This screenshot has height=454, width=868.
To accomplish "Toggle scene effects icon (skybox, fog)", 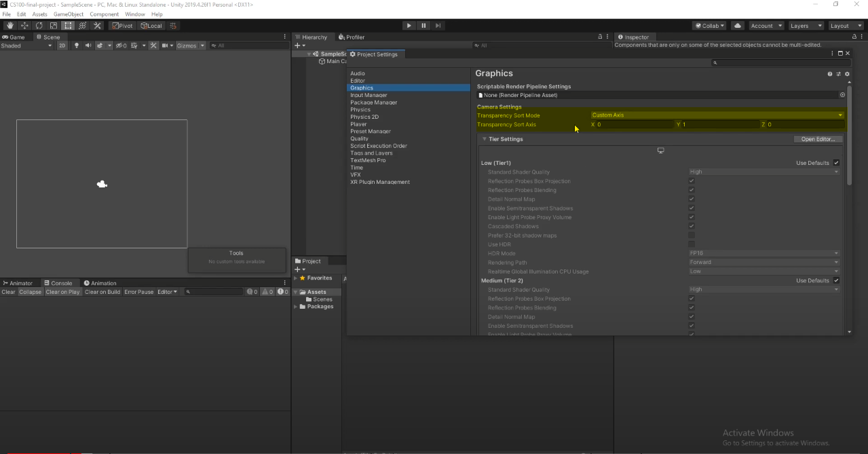I will (x=100, y=45).
